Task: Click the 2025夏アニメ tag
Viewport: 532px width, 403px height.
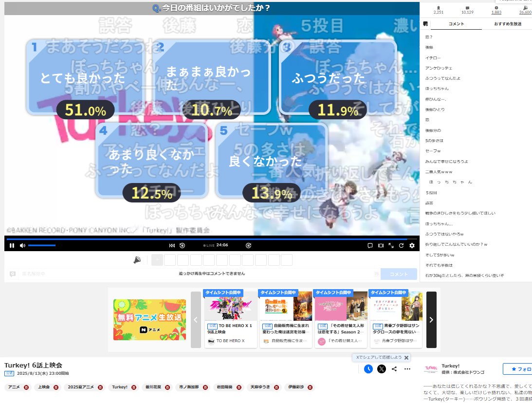Action: [x=81, y=387]
